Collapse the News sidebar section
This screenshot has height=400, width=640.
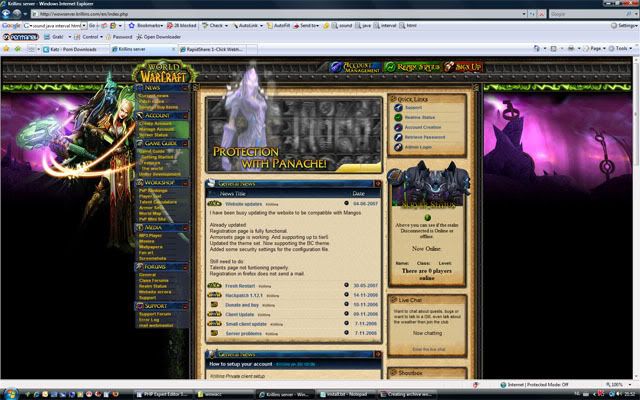[185, 88]
